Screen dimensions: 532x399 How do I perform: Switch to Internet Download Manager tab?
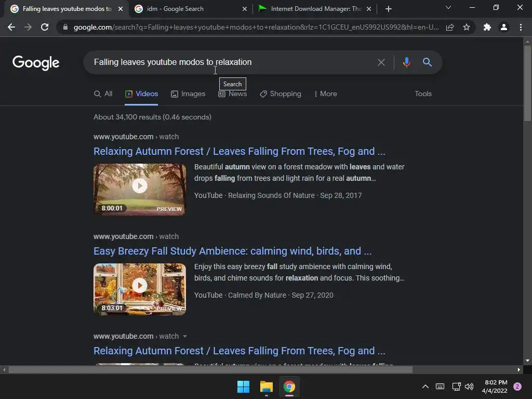(x=315, y=9)
